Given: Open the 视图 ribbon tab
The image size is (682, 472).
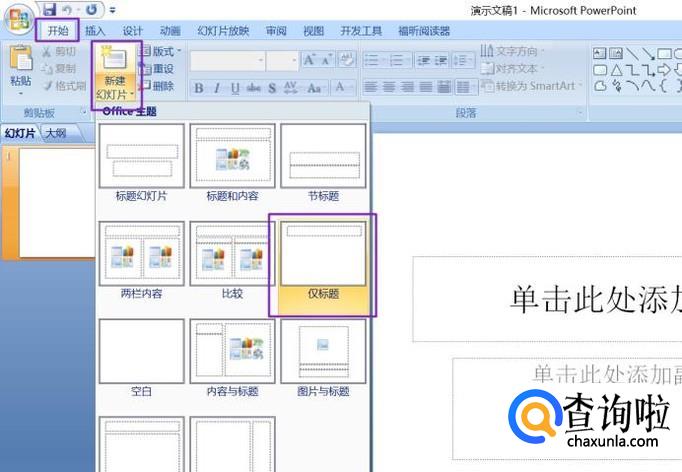Looking at the screenshot, I should pyautogui.click(x=314, y=31).
